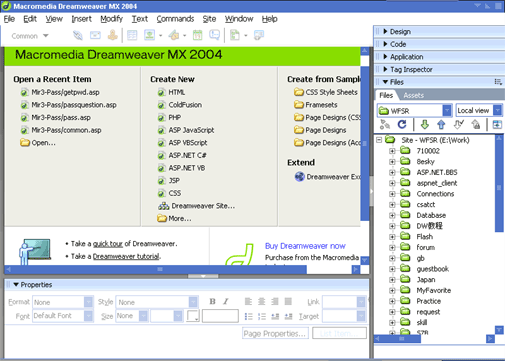Click Expand/Collapse Files panel icon
Image resolution: width=505 pixels, height=361 pixels.
(x=497, y=125)
